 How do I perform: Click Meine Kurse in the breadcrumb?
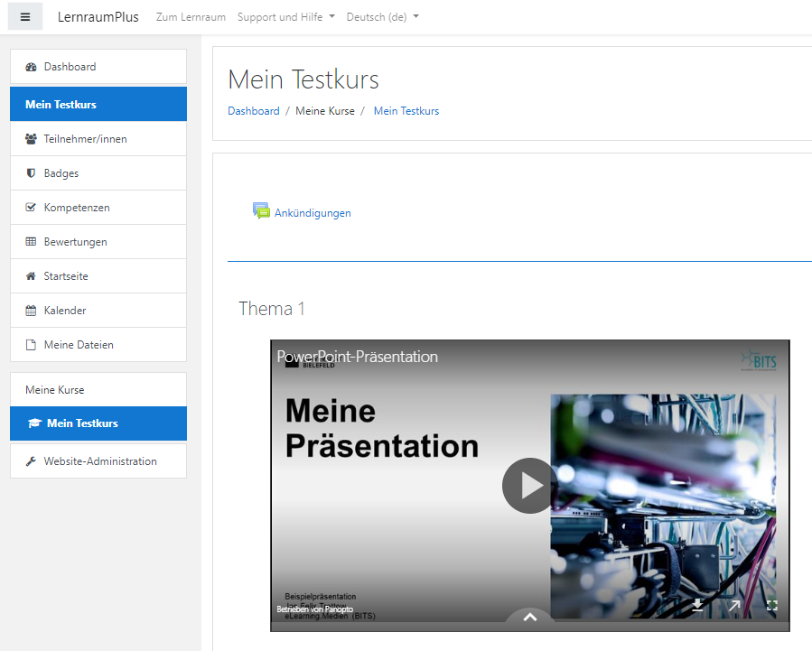coord(325,111)
